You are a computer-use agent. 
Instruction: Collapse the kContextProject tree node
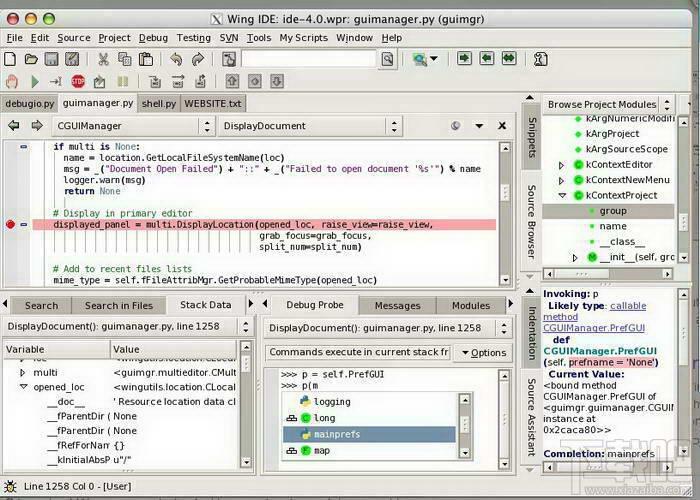(562, 196)
